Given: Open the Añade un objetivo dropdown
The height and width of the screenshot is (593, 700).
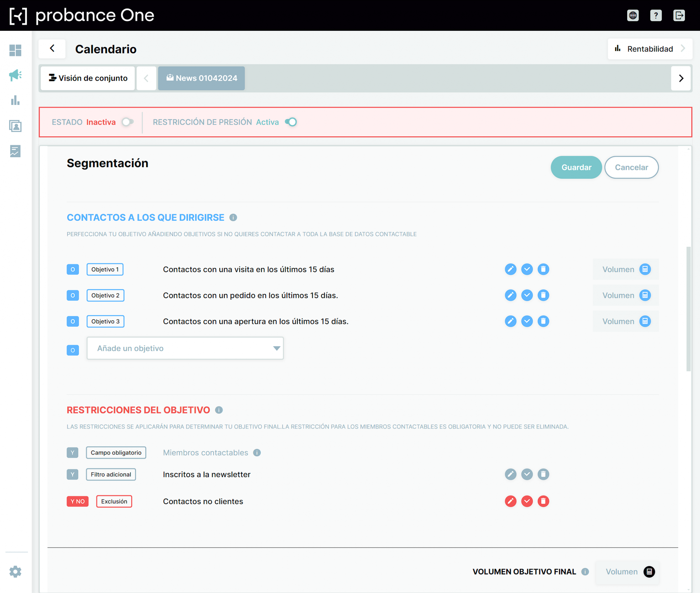Looking at the screenshot, I should point(185,348).
